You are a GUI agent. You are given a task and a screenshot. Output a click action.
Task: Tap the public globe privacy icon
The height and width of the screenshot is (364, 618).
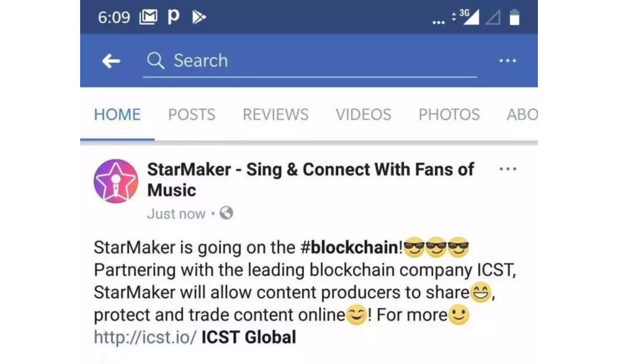pyautogui.click(x=226, y=213)
